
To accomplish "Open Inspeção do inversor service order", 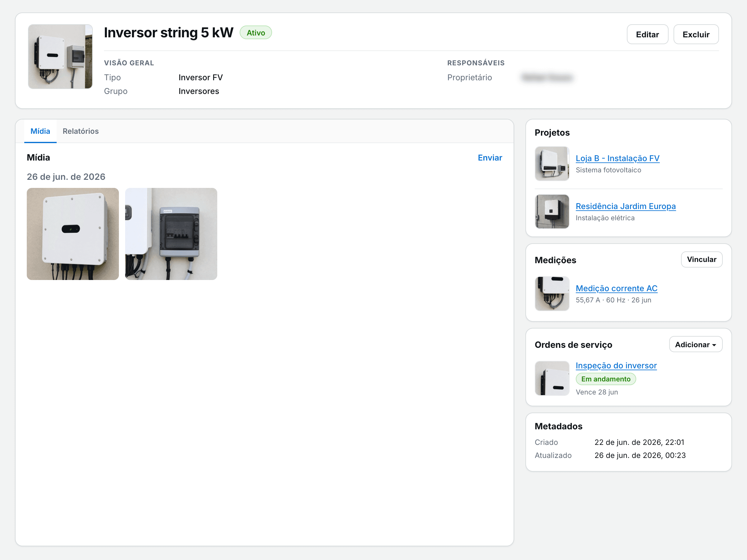I will pyautogui.click(x=616, y=366).
